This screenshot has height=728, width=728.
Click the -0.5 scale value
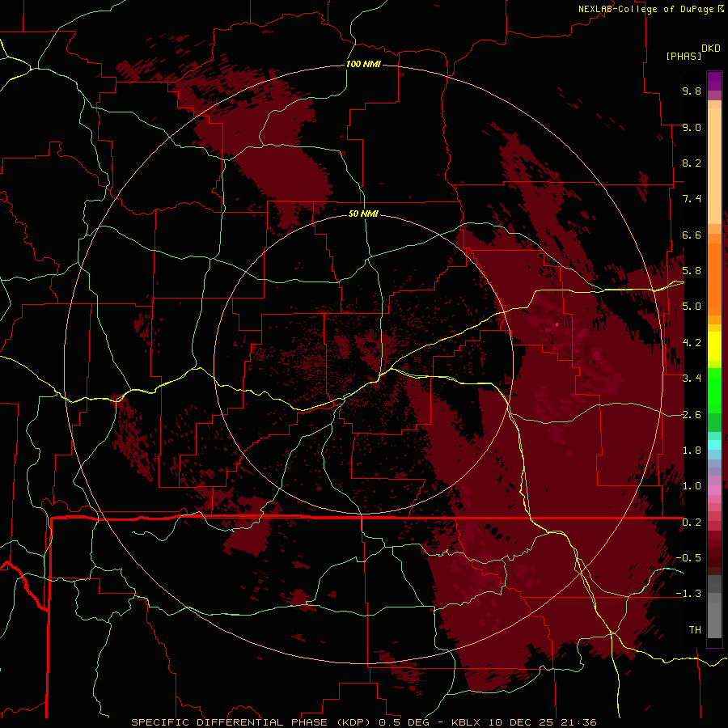[x=688, y=558]
